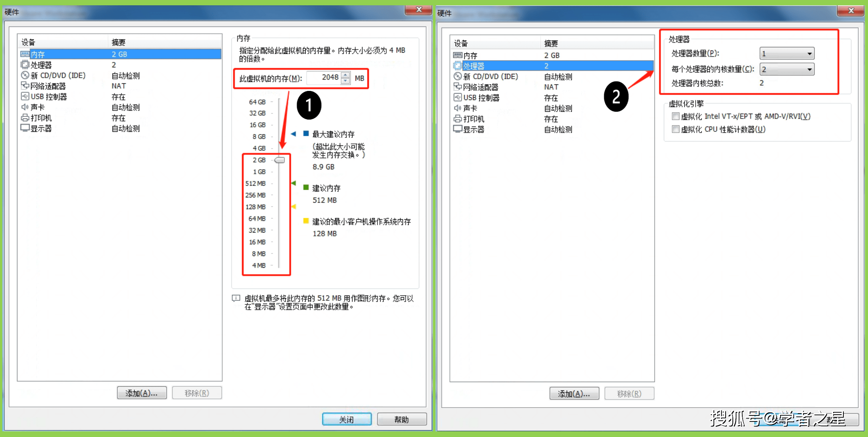Select 打印机 row in left device list

point(120,118)
